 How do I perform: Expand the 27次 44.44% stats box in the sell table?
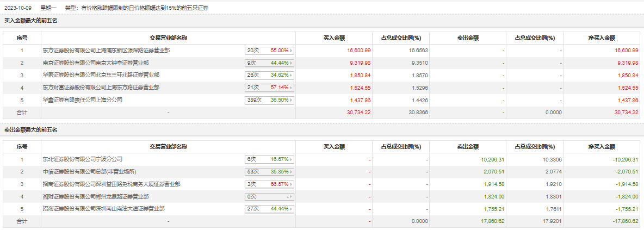269,209
